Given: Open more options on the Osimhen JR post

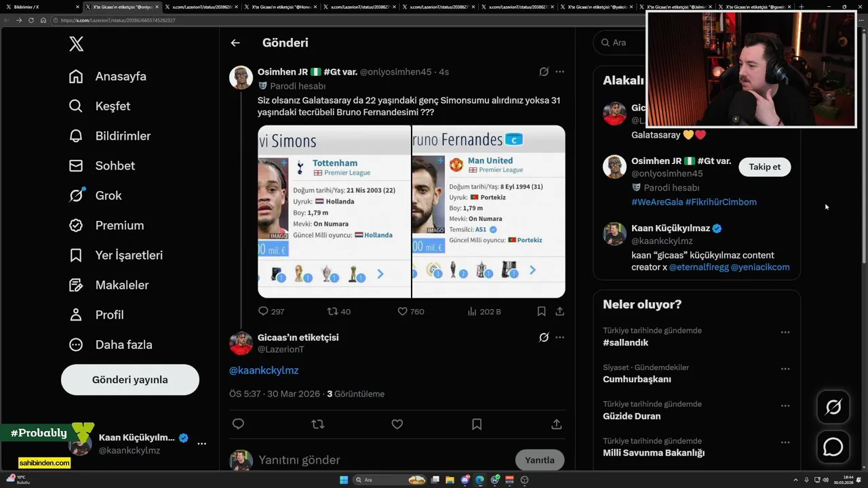Looking at the screenshot, I should click(559, 72).
